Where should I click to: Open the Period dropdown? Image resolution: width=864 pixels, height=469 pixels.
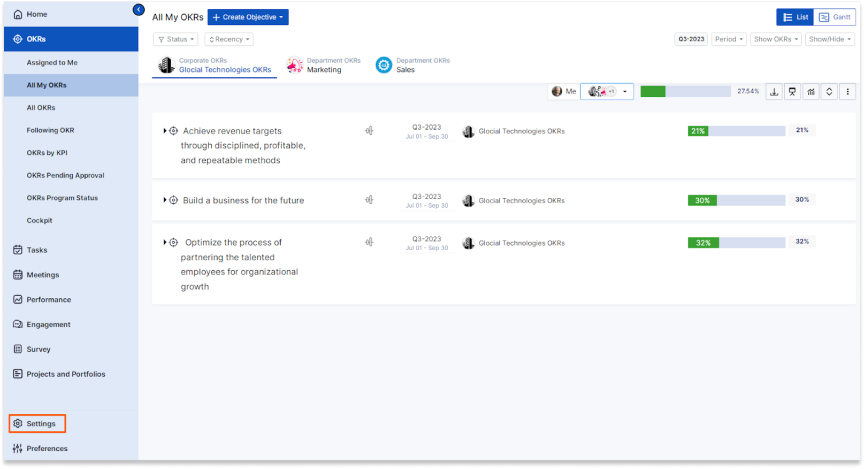(x=729, y=40)
